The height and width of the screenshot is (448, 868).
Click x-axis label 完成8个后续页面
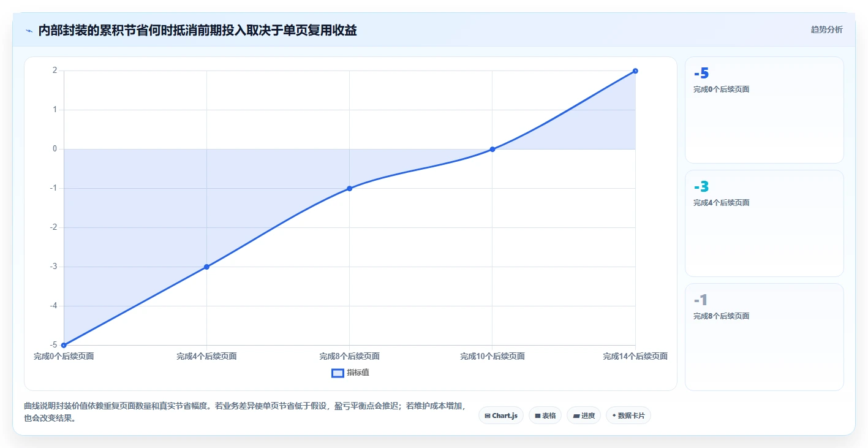(349, 356)
